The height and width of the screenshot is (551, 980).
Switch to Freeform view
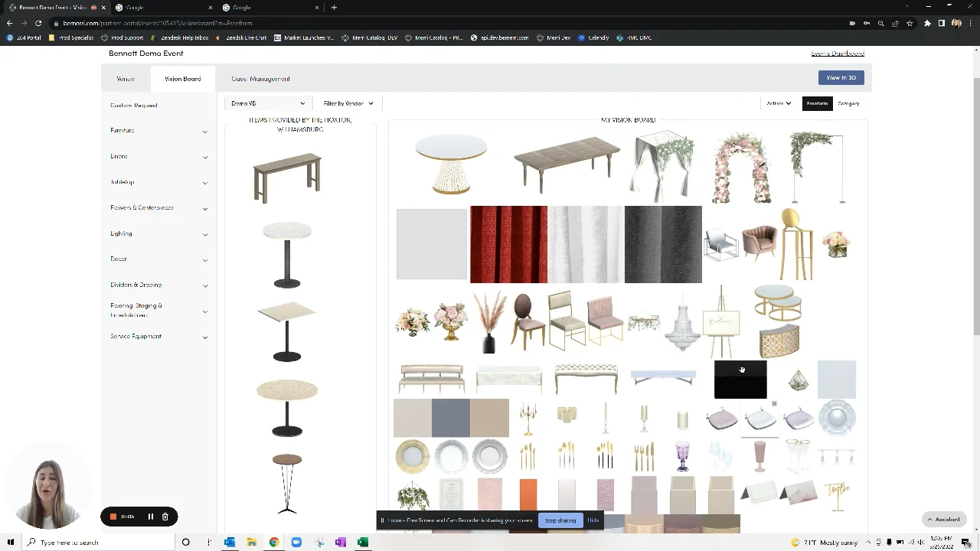pyautogui.click(x=817, y=103)
